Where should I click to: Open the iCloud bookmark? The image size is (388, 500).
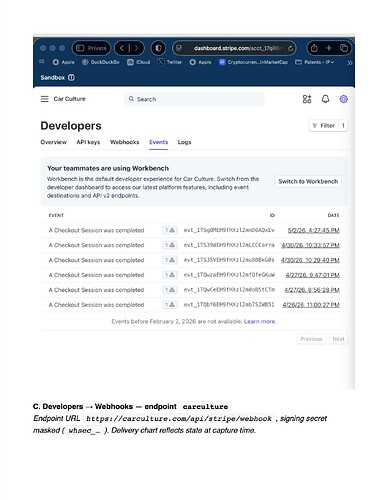139,62
